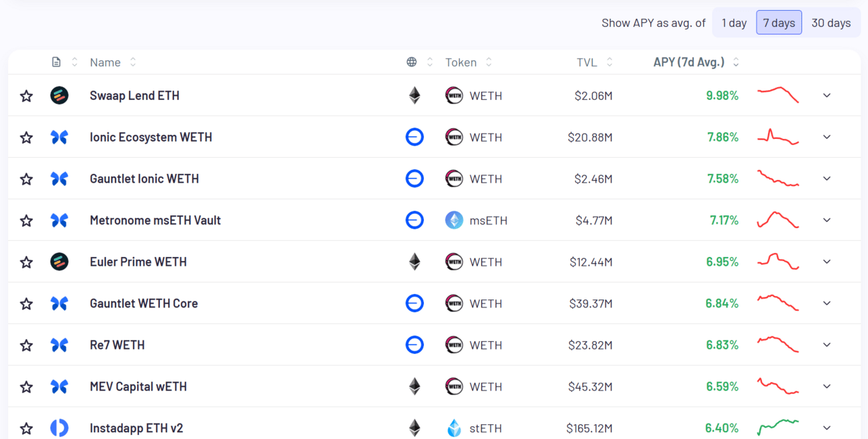Click Base chain icon for Gauntlet Ionic WETH
This screenshot has width=868, height=439.
click(415, 179)
